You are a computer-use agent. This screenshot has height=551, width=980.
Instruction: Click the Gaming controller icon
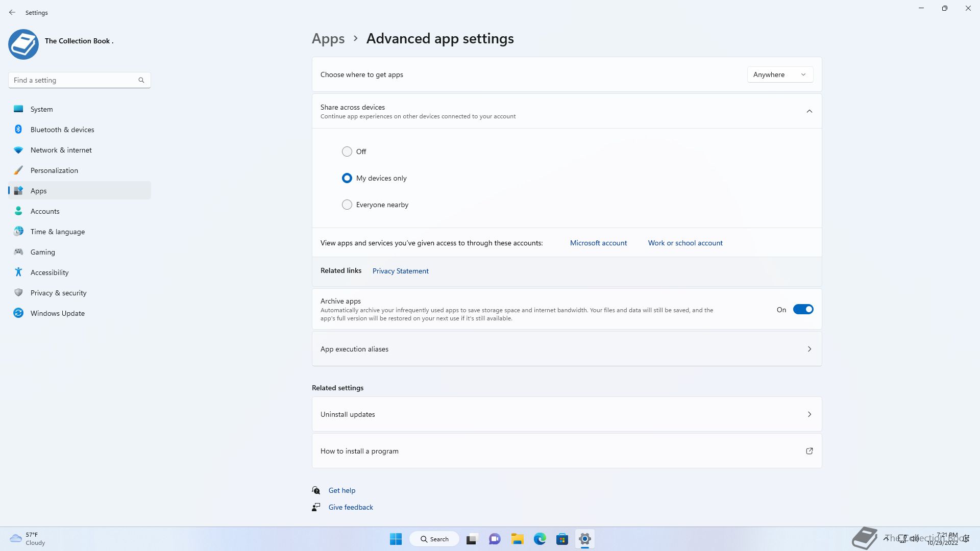[x=18, y=252]
